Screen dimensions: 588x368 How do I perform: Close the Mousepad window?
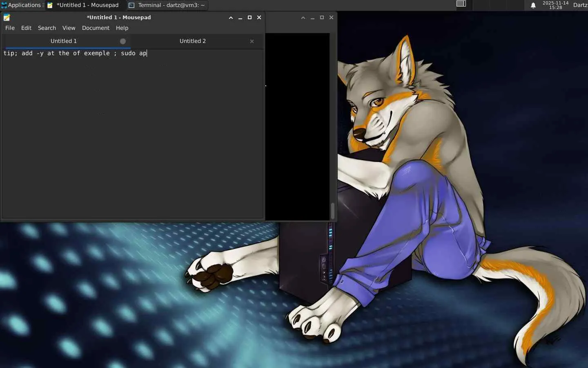tap(259, 18)
